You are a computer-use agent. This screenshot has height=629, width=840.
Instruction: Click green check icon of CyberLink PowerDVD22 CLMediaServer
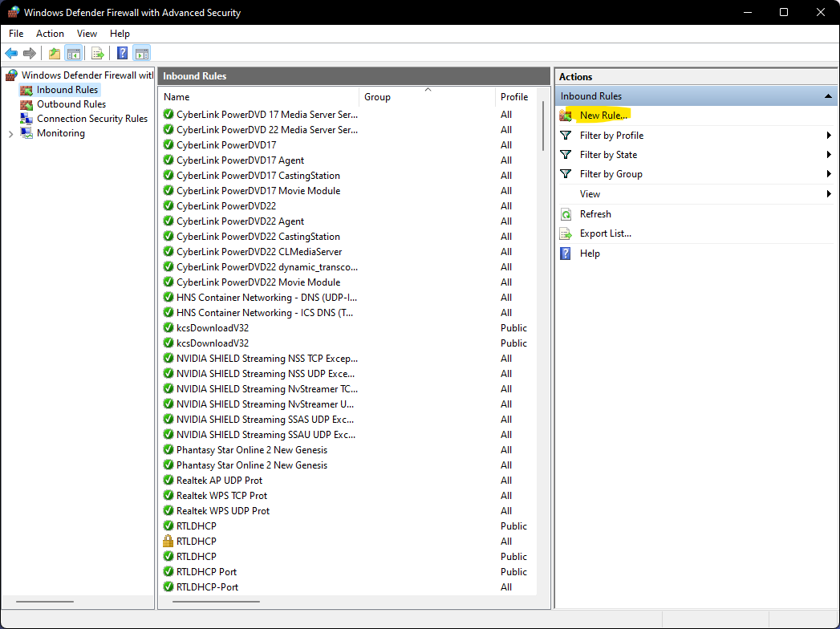tap(168, 252)
